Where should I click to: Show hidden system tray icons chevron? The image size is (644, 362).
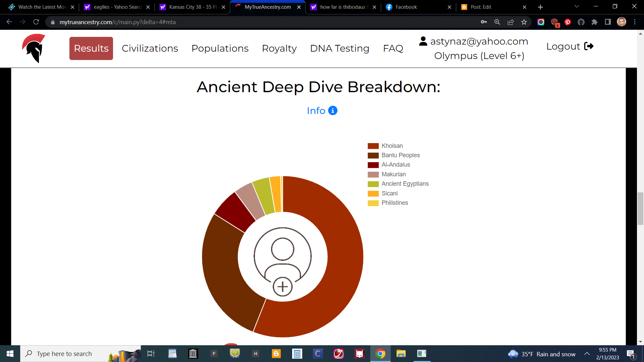tap(587, 354)
